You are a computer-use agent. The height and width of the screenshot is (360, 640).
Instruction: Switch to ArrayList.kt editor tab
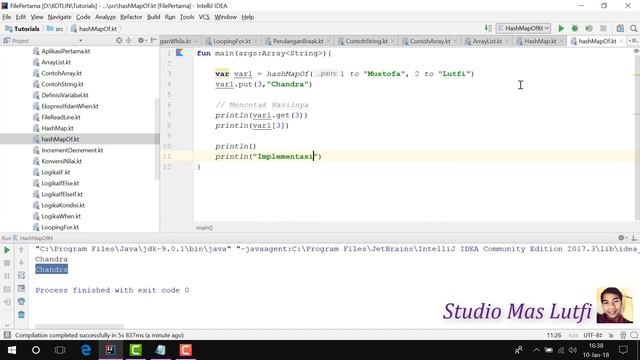click(487, 41)
